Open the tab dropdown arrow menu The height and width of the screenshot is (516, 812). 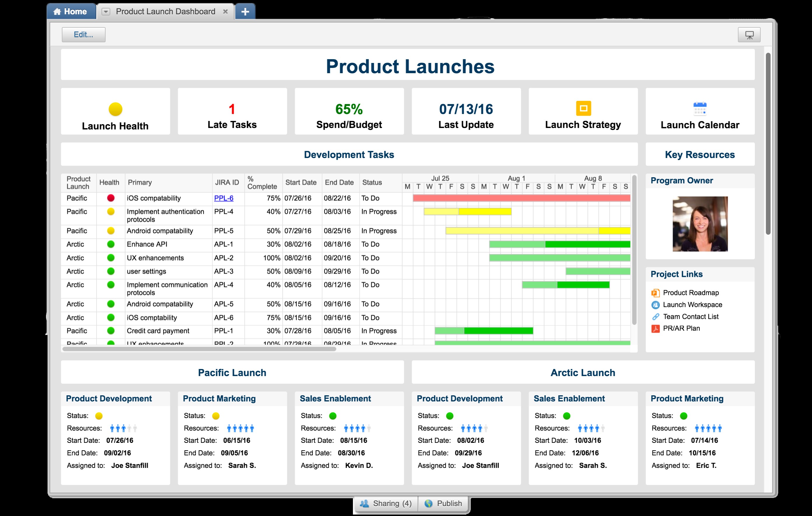(106, 12)
